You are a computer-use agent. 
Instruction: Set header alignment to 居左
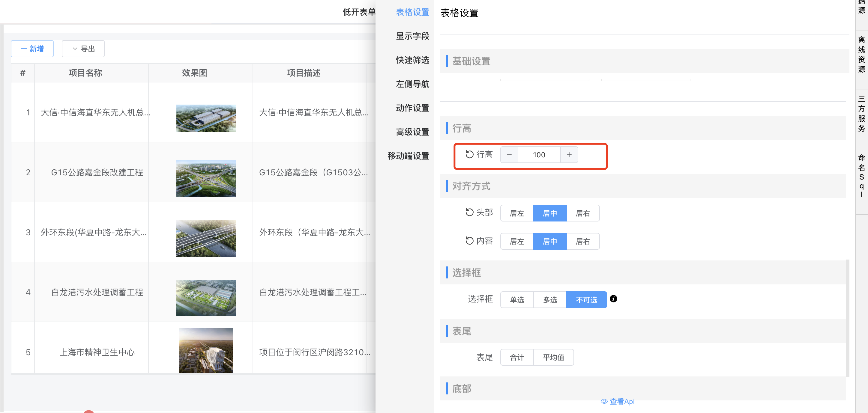click(516, 213)
